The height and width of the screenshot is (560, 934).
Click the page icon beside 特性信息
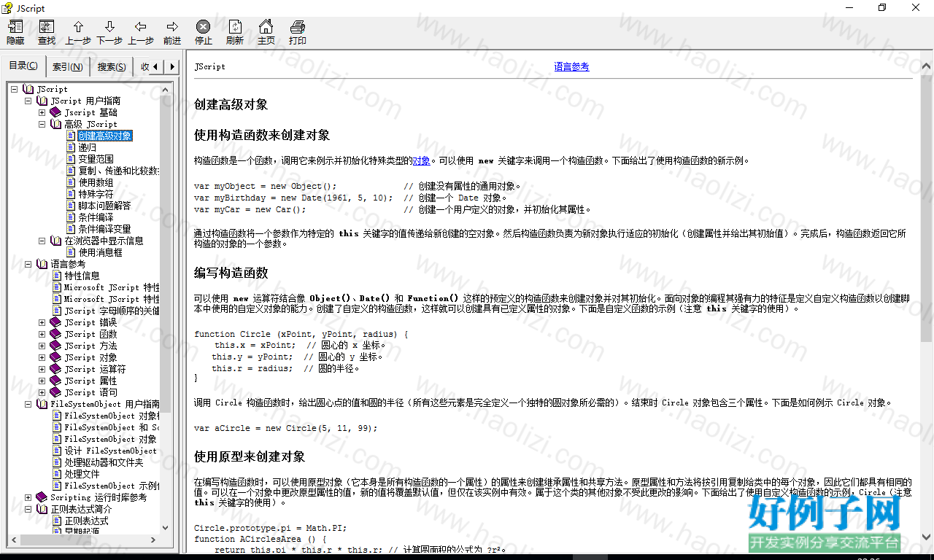tap(57, 276)
